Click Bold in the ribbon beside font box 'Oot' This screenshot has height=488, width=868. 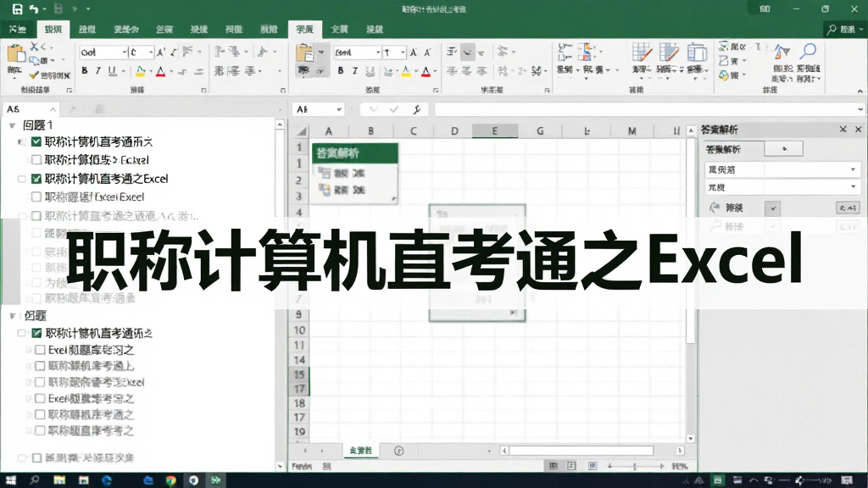coord(85,71)
